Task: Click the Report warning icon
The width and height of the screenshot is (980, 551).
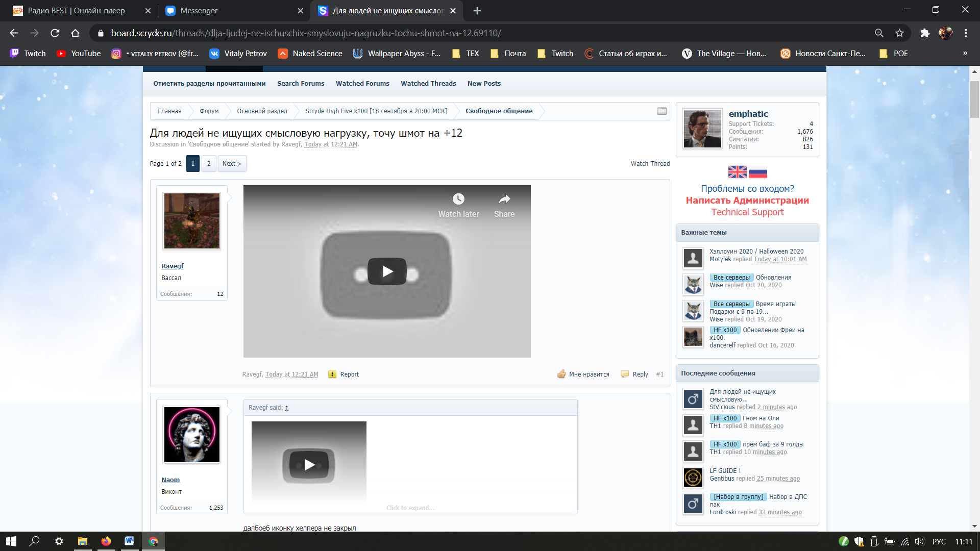Action: [x=332, y=374]
